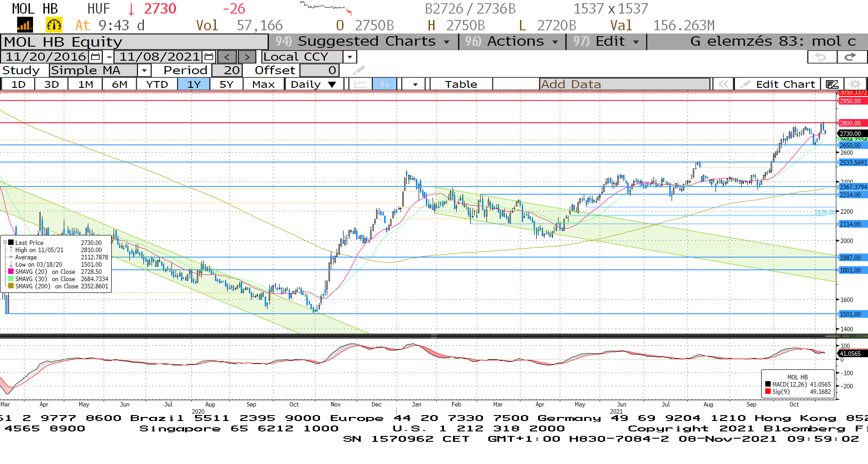Click the Edit Chart button
The width and height of the screenshot is (868, 464).
(x=777, y=84)
